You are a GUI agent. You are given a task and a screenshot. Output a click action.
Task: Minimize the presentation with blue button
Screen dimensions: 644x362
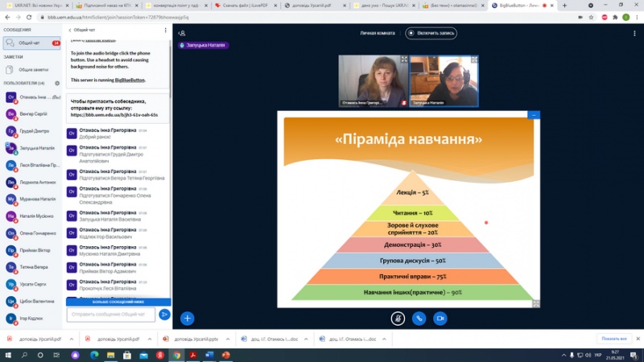point(534,115)
